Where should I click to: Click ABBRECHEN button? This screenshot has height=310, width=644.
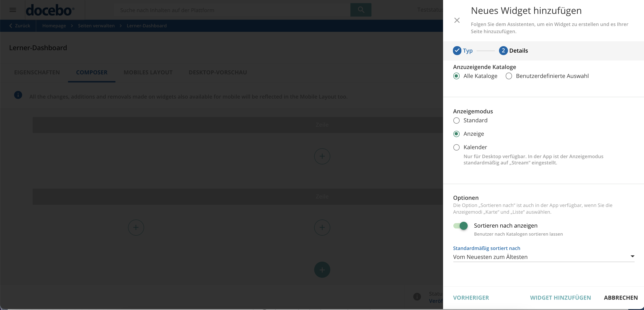(621, 298)
